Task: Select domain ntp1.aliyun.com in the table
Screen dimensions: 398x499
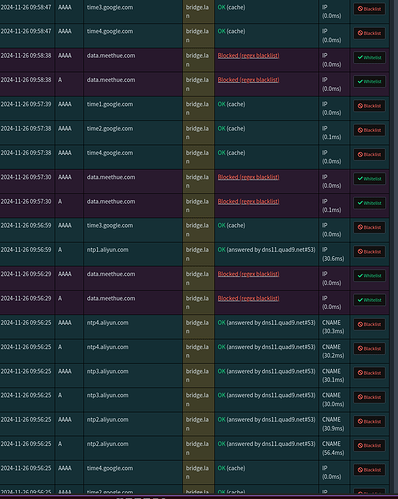Action: tap(107, 250)
